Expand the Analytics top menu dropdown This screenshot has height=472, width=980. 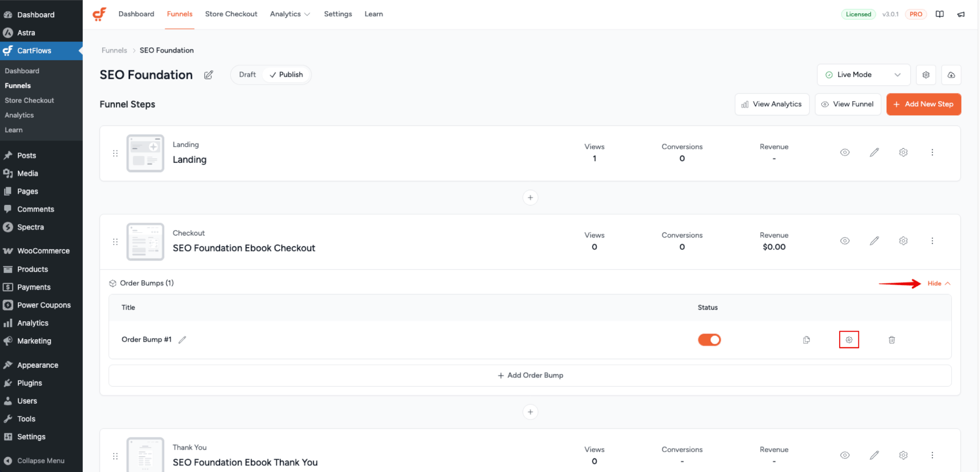(x=289, y=14)
